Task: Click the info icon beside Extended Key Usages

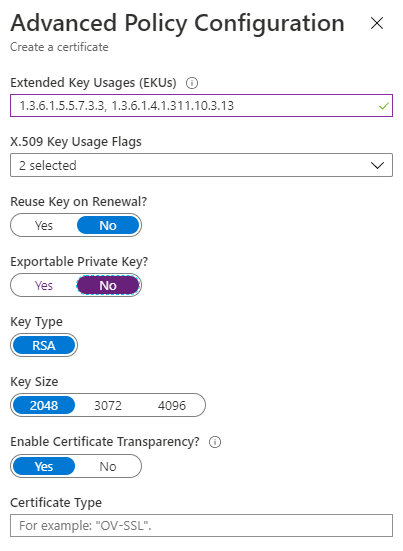Action: (x=192, y=83)
